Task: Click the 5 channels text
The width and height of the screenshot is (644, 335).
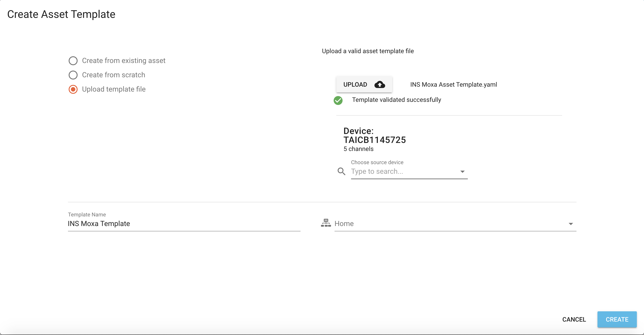Action: pyautogui.click(x=358, y=149)
